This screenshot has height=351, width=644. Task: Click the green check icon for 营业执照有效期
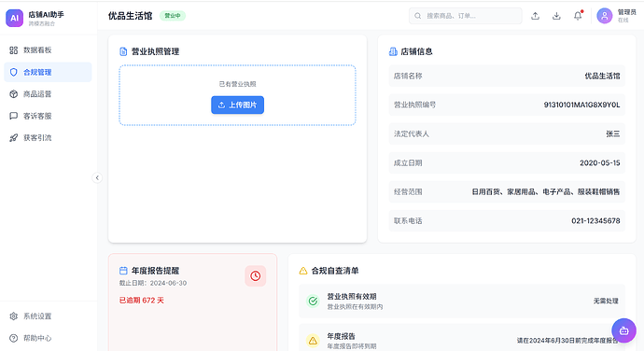tap(313, 301)
